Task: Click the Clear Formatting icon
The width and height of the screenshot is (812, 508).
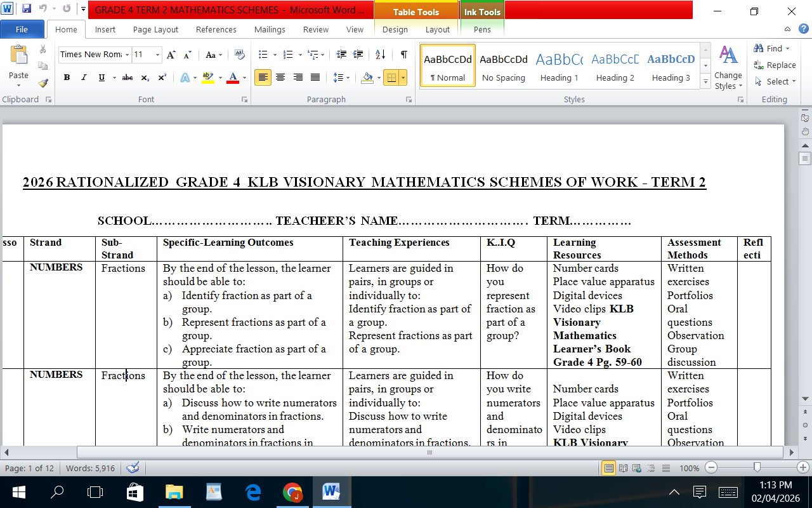Action: click(x=239, y=55)
